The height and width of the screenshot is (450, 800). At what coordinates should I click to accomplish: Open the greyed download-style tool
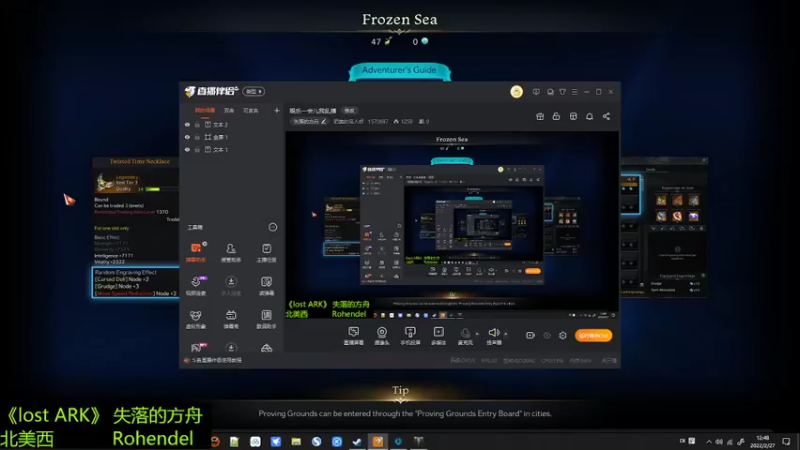(x=231, y=286)
